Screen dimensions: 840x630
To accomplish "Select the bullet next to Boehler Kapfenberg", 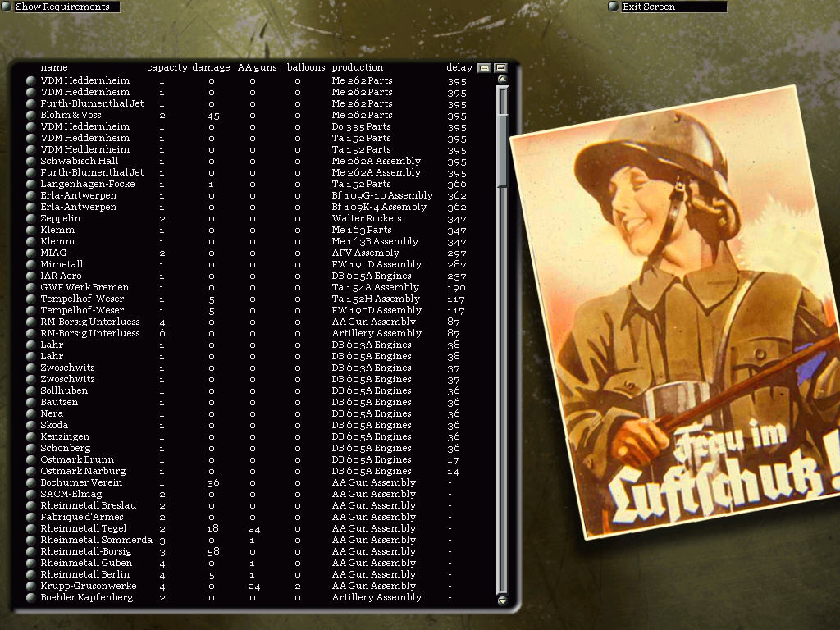I will 31,598.
